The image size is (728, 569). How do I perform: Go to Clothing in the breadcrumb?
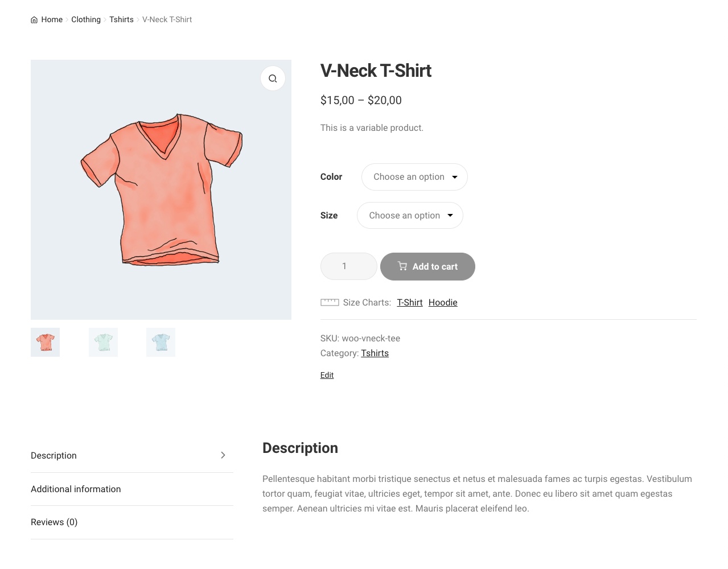coord(86,19)
